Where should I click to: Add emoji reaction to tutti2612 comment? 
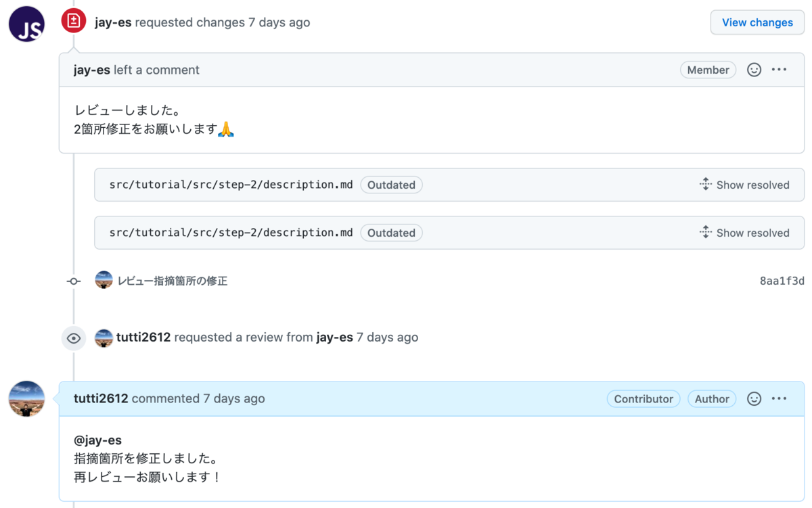754,398
